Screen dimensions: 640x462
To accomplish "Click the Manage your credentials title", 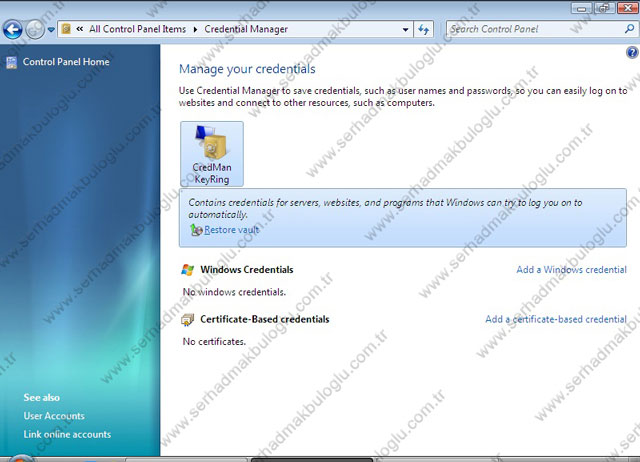I will 247,69.
